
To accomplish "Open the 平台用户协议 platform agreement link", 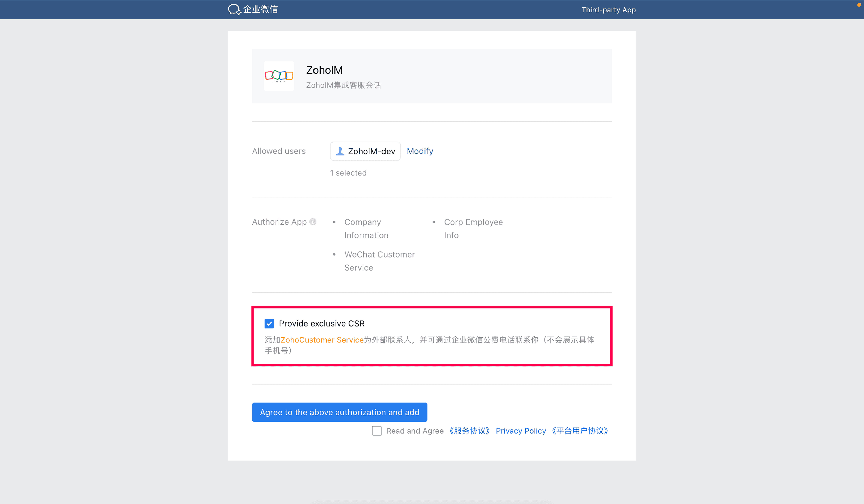I will tap(579, 431).
